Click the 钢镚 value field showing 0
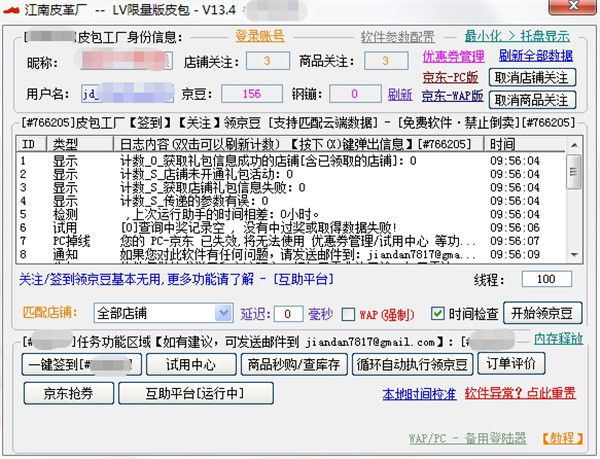Screen dimensions: 600x459 pyautogui.click(x=355, y=94)
